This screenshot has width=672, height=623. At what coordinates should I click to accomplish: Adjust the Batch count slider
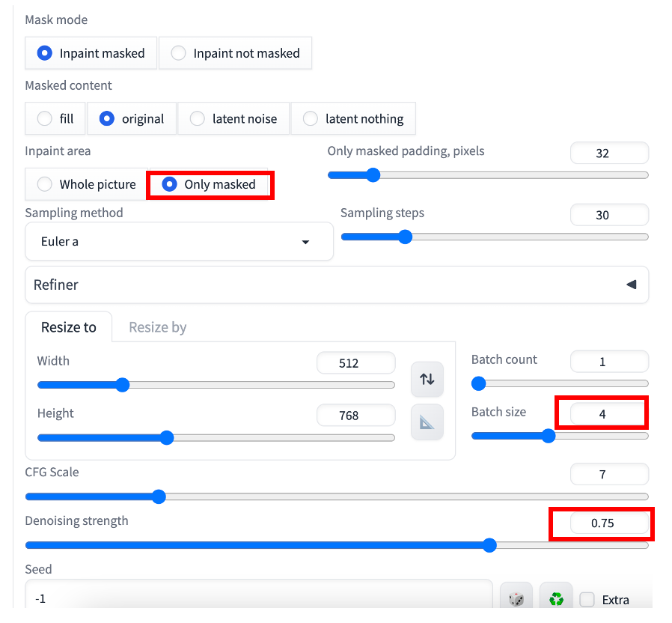pos(560,383)
